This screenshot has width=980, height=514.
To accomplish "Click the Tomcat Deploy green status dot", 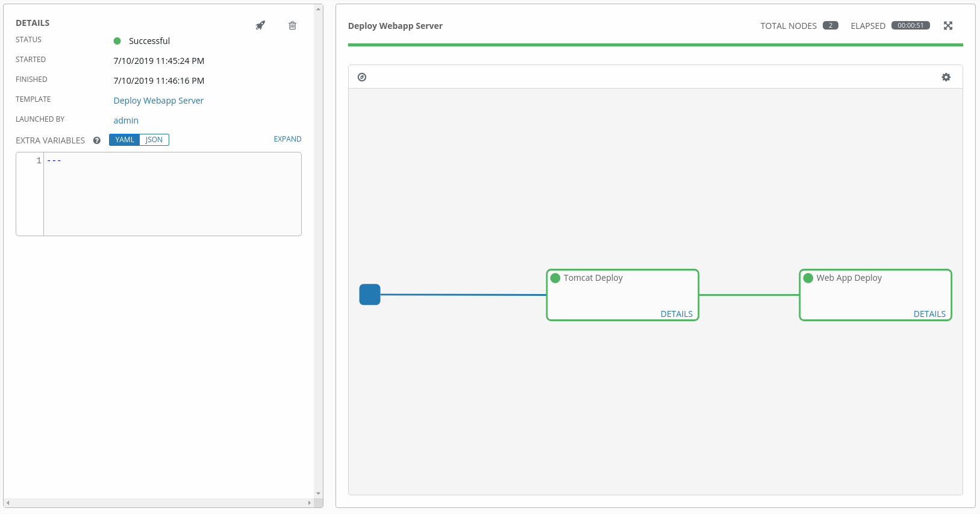I will [x=555, y=278].
